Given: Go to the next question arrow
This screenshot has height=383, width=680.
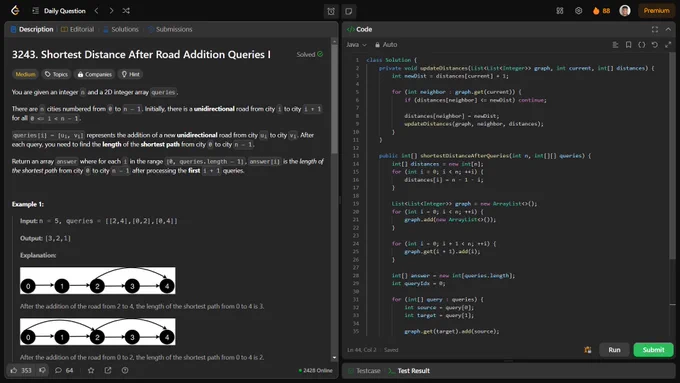Looking at the screenshot, I should tap(111, 10).
